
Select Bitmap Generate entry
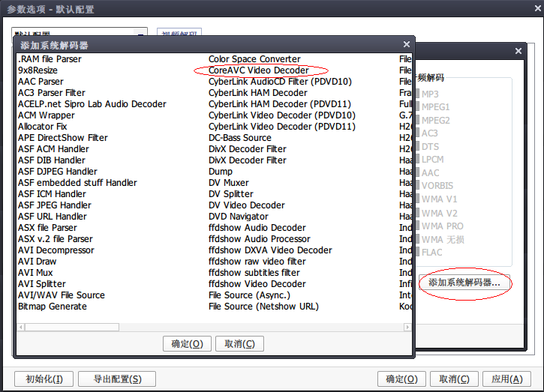pos(53,307)
